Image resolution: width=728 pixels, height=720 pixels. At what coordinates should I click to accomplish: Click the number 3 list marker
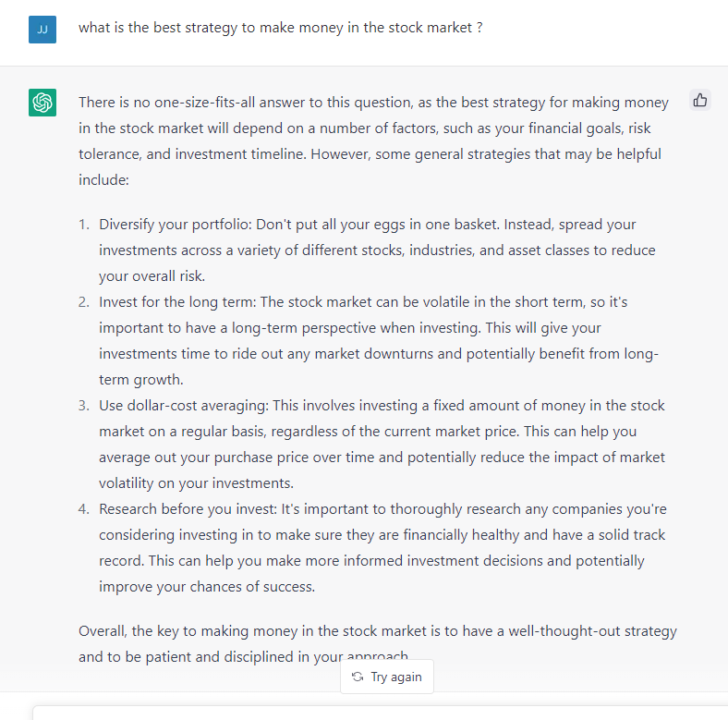pos(84,406)
